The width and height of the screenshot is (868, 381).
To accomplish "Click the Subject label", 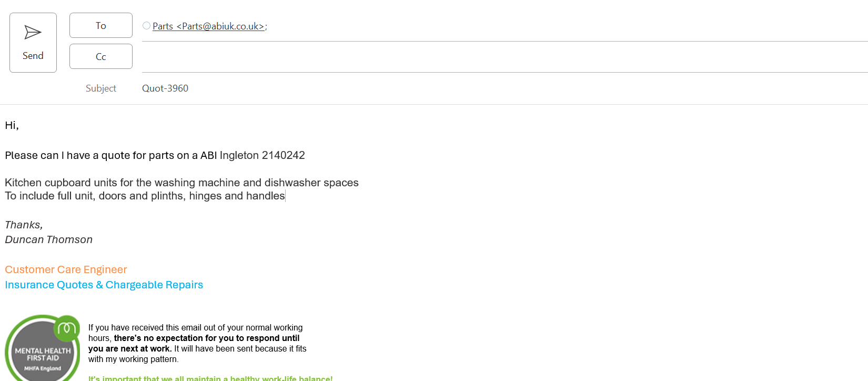I will [101, 88].
